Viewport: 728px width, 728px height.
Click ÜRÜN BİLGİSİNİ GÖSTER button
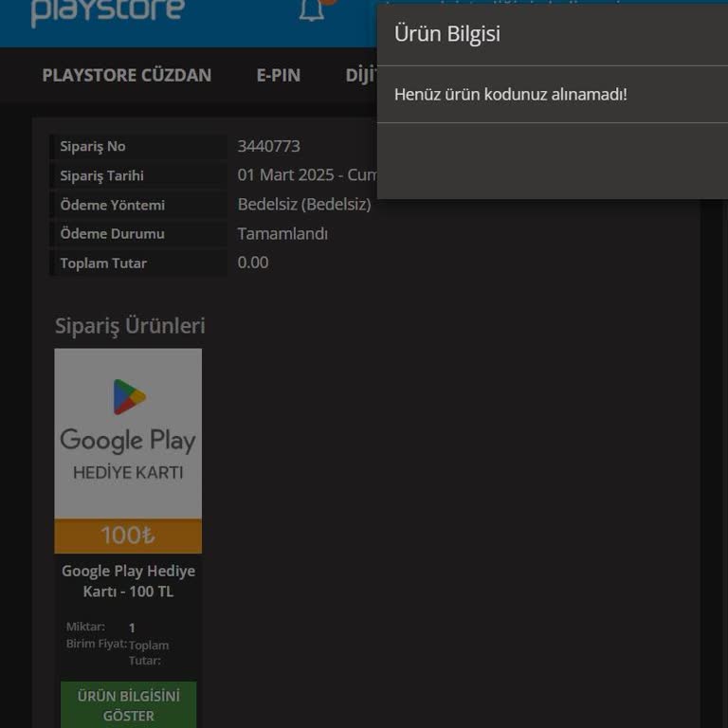[x=129, y=705]
